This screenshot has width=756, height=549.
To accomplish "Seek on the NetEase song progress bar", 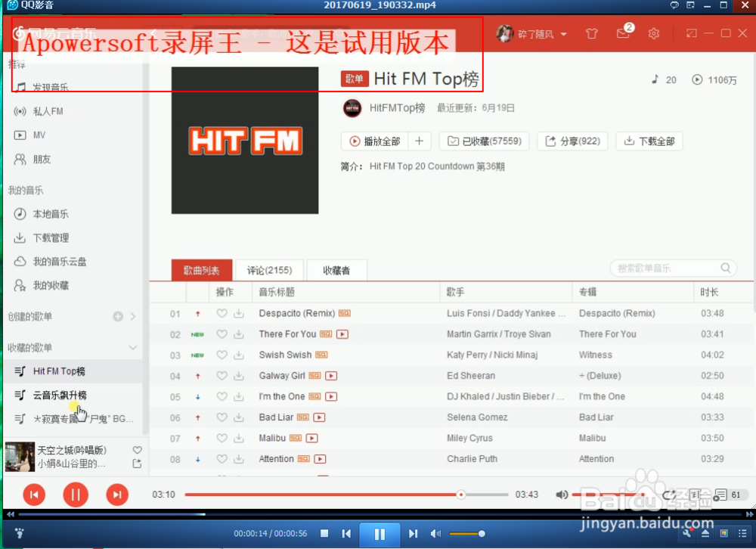I will 346,495.
